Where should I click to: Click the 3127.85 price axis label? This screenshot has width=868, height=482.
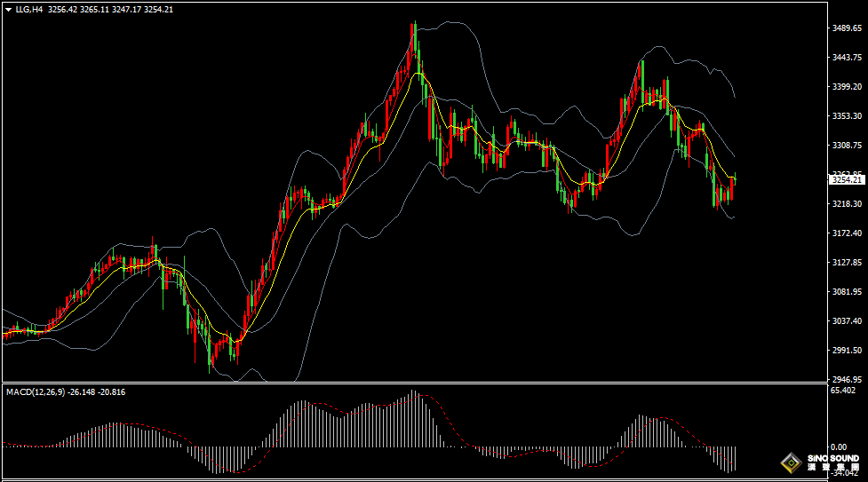point(847,263)
